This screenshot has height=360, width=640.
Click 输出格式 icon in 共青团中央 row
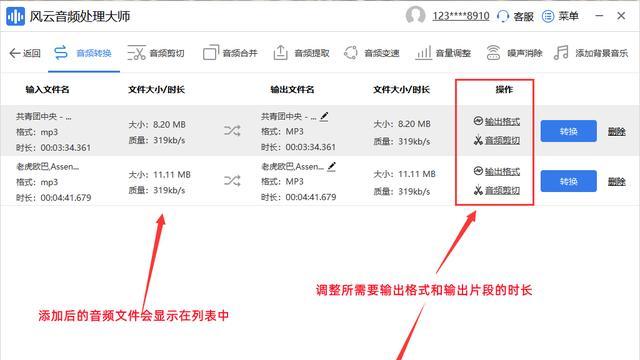click(x=478, y=121)
